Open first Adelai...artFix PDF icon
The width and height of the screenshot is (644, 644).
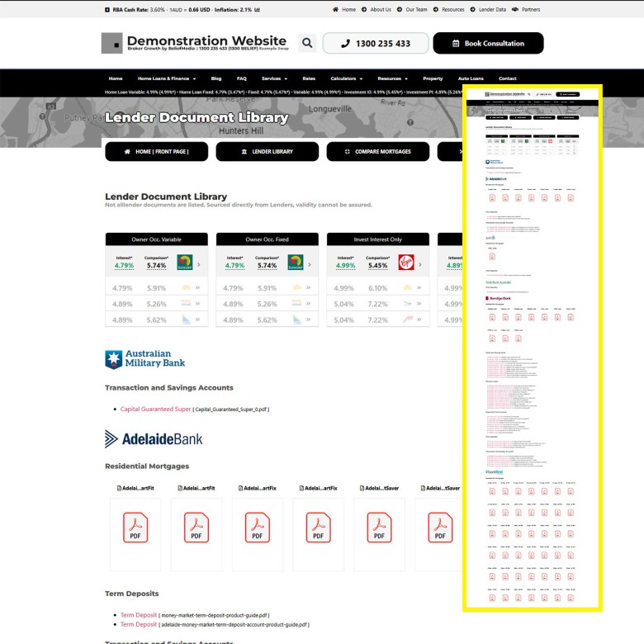tap(258, 528)
